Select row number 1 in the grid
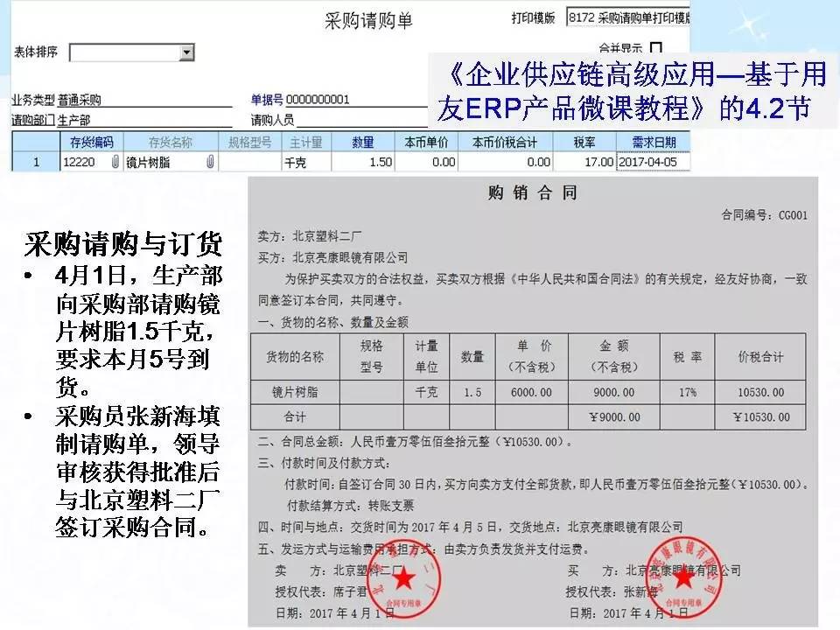This screenshot has height=630, width=840. 35,162
